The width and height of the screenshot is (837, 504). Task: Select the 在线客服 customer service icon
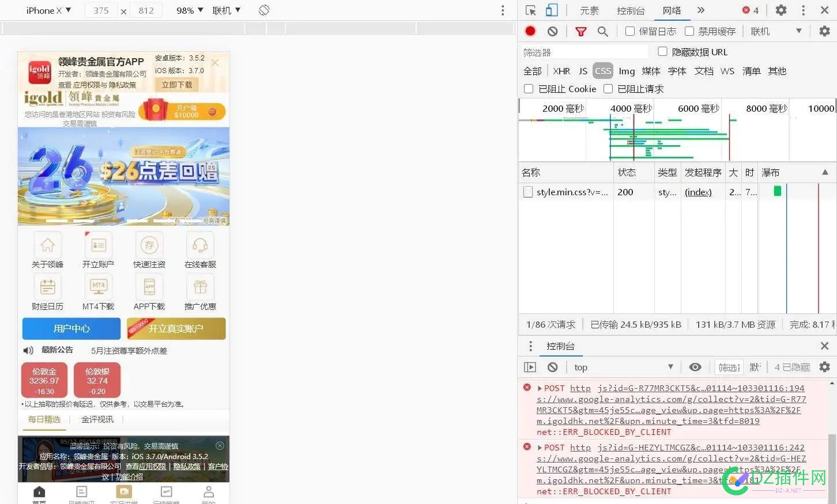[x=199, y=245]
